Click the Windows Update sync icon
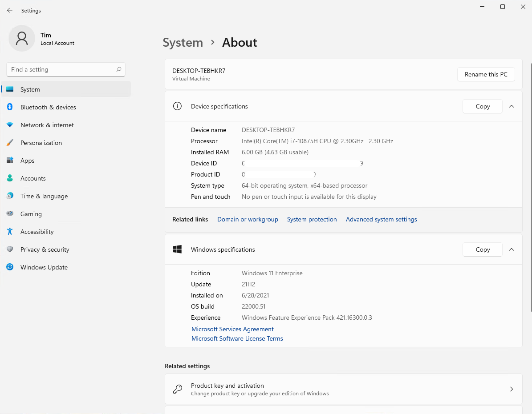This screenshot has height=414, width=532. 10,267
